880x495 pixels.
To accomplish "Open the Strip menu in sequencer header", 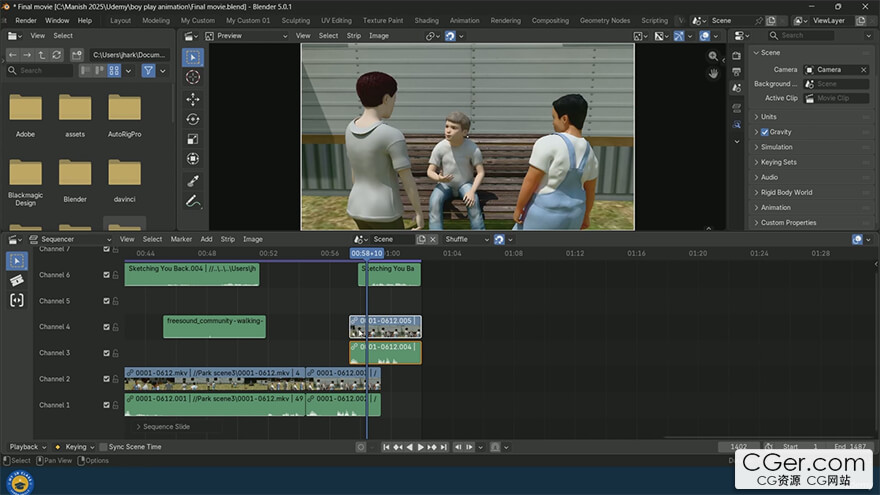I will tap(227, 239).
